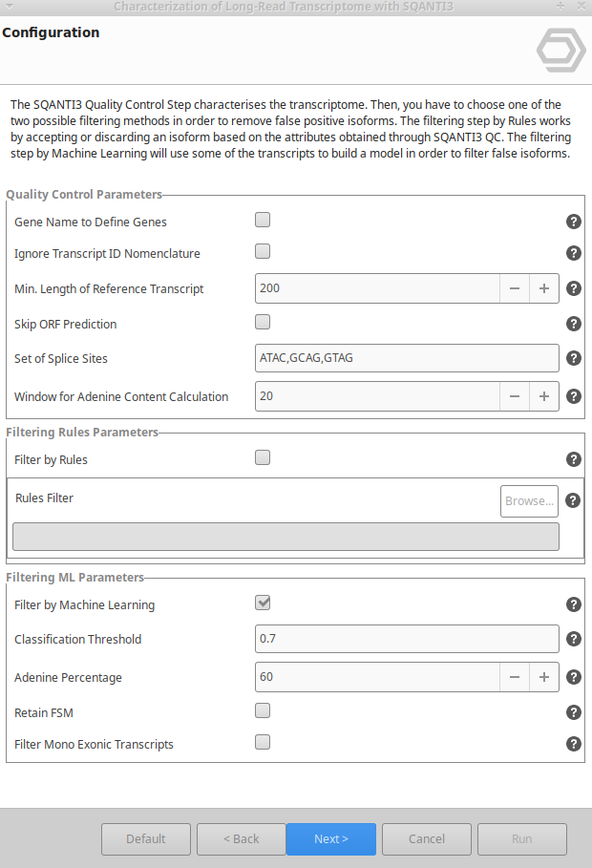The width and height of the screenshot is (592, 868).
Task: Show help for Ignore Transcript ID Nomenclature
Action: [574, 253]
